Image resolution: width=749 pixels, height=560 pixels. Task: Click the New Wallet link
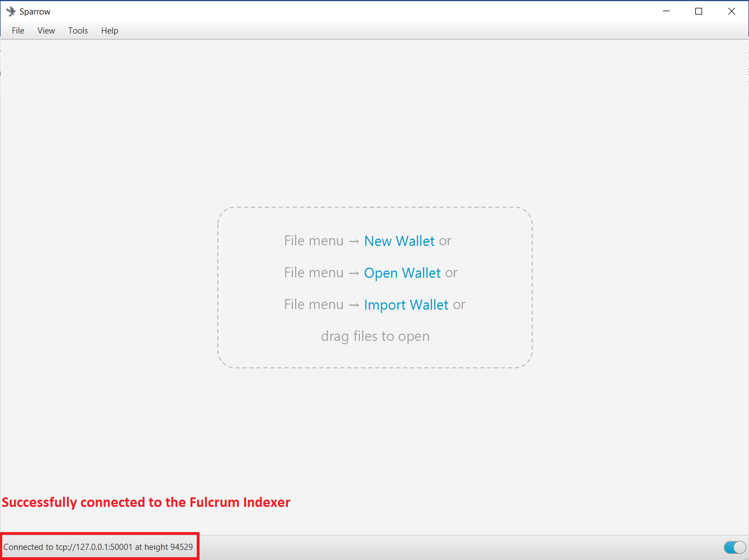pos(400,241)
